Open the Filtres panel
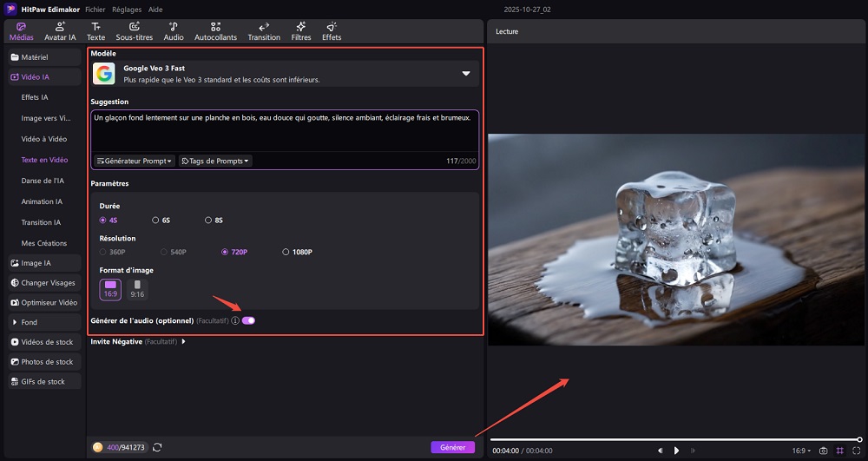868x461 pixels. coord(301,31)
